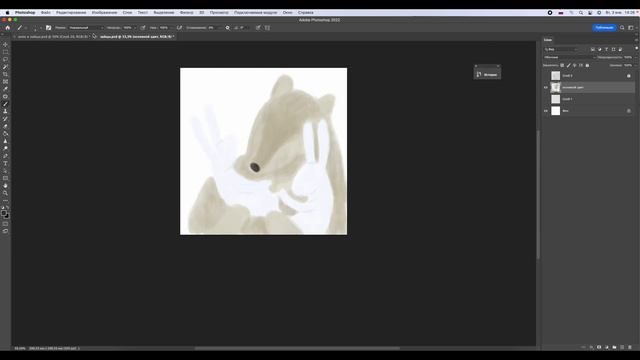This screenshot has height=360, width=640.
Task: Select the Pen tool
Action: (5, 156)
